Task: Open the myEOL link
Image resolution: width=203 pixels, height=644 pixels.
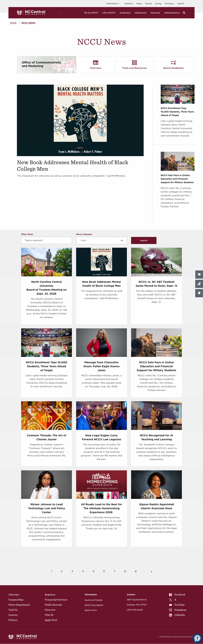Action: click(x=181, y=4)
